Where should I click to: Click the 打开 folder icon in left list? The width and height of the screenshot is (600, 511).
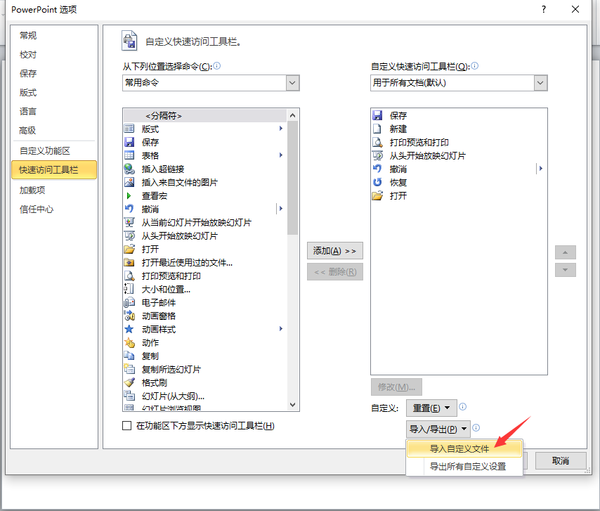129,249
